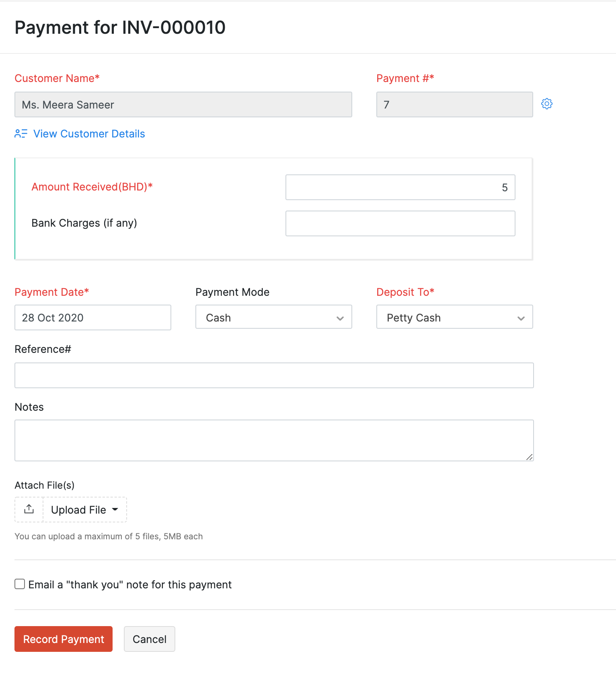Click the Reference# text field

click(x=274, y=375)
